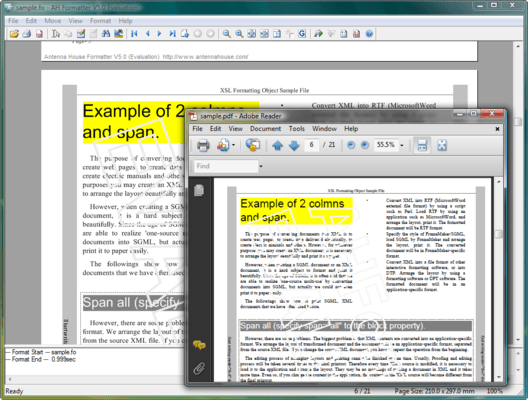Click the zoom out minus button in Reader
The image size is (528, 400).
click(x=351, y=145)
